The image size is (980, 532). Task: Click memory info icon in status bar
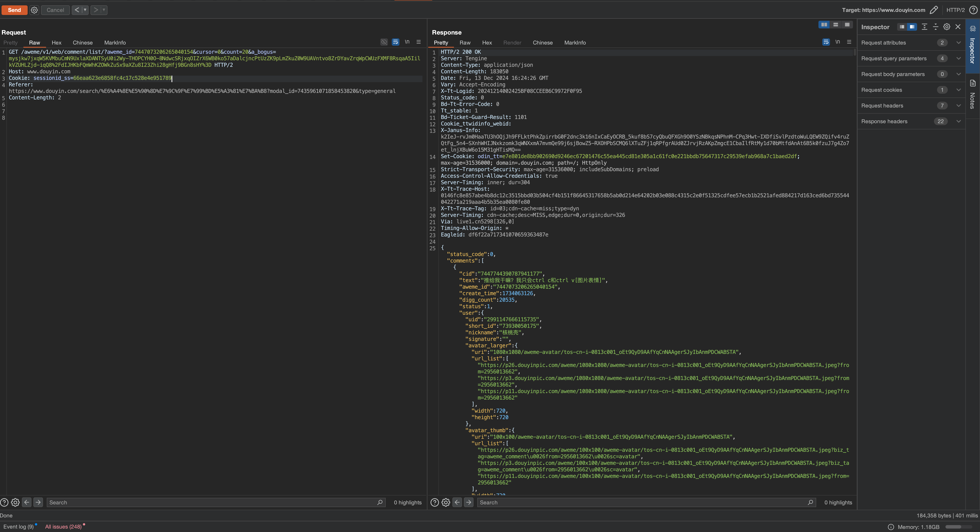pyautogui.click(x=891, y=527)
